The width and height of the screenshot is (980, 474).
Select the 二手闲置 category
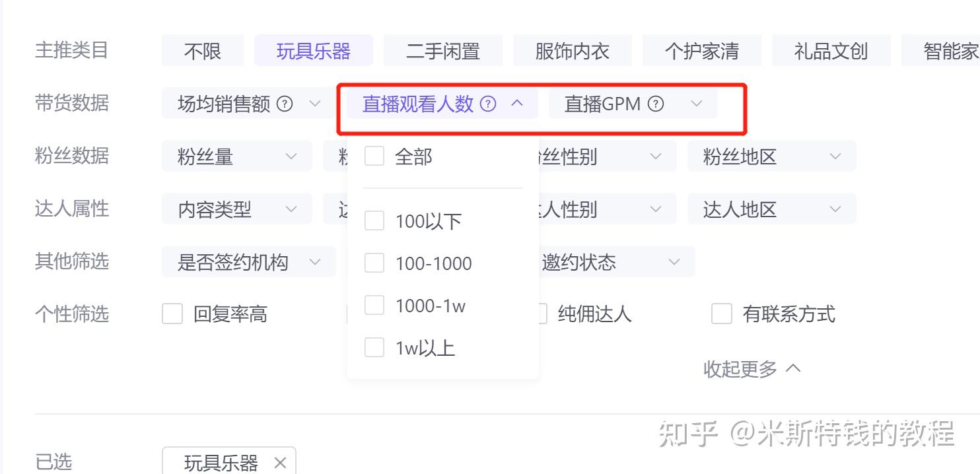[x=443, y=51]
